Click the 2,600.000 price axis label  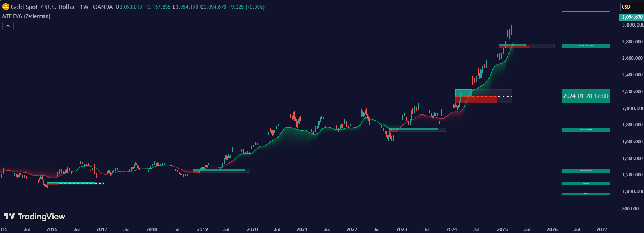point(632,58)
